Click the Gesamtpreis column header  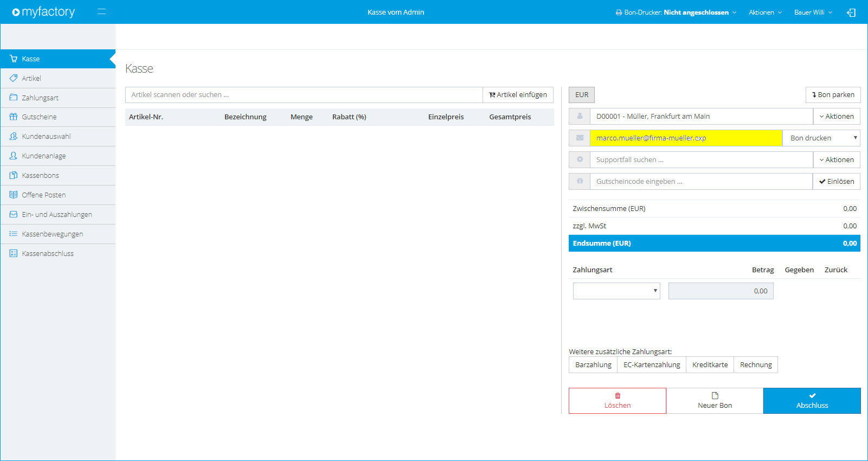coord(510,117)
